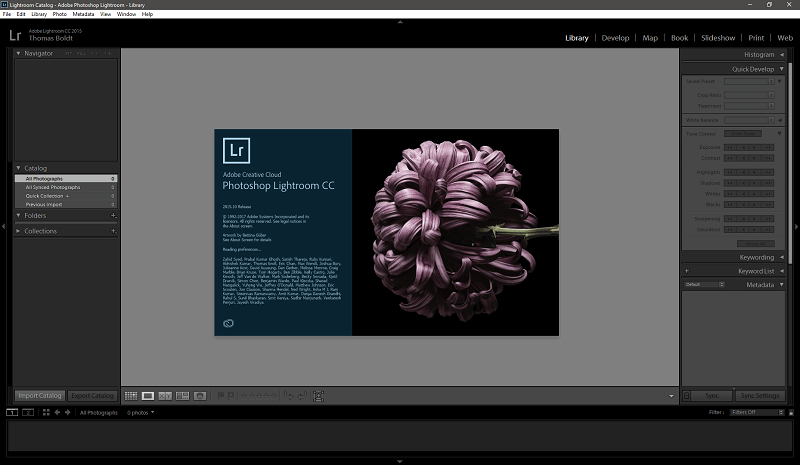Click Reset All in Quick Develop
This screenshot has width=800, height=465.
click(756, 243)
